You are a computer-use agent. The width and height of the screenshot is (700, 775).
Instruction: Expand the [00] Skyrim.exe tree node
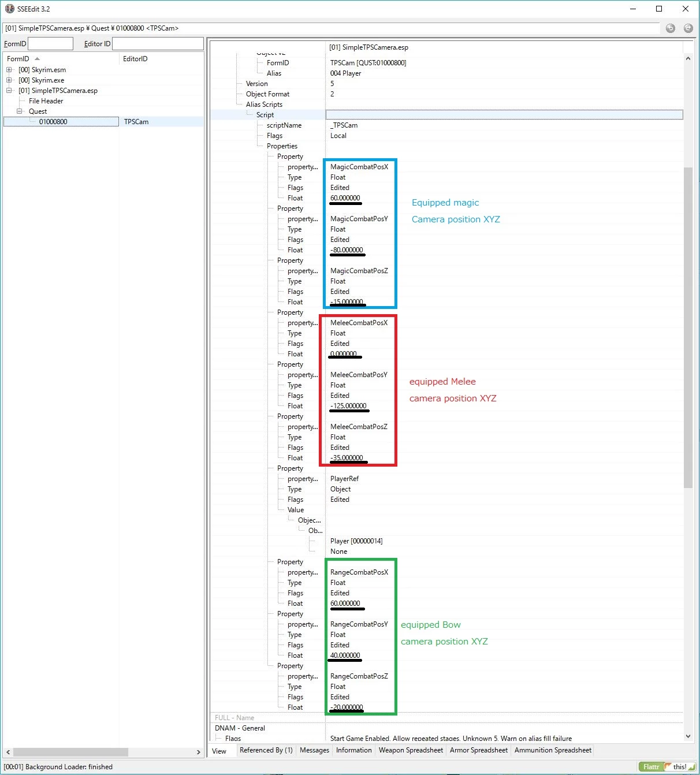coord(9,80)
